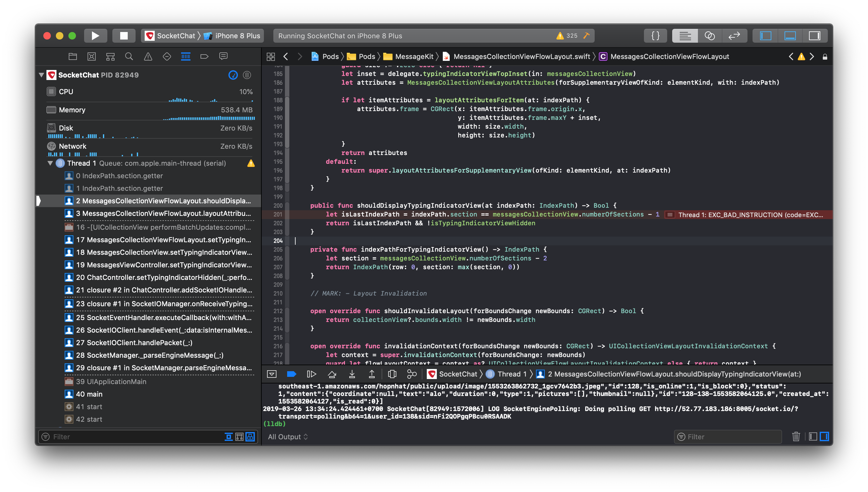Screen dimensions: 868x492
Task: Click the Step Into button
Action: pos(352,374)
